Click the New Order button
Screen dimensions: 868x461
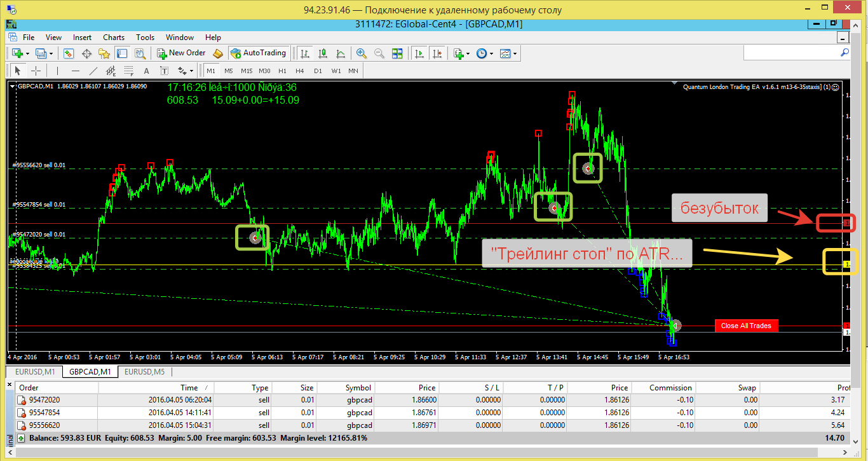182,53
